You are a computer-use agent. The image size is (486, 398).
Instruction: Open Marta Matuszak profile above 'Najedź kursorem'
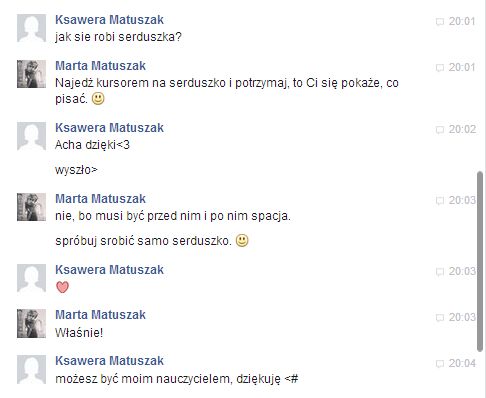point(100,66)
